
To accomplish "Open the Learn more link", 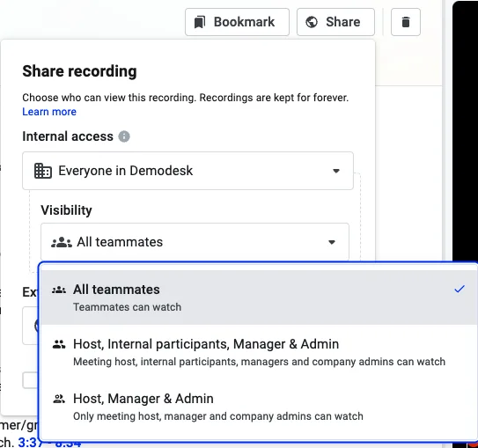I will click(x=49, y=112).
